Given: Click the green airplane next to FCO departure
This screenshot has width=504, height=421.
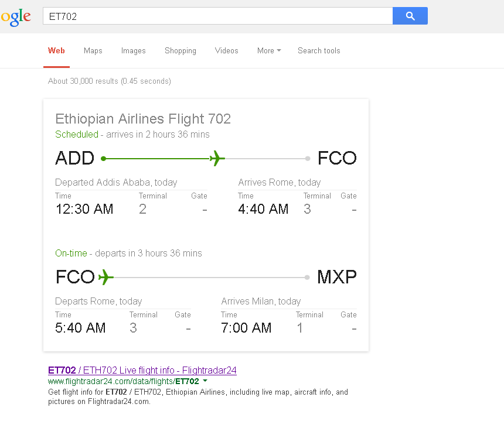Looking at the screenshot, I should click(105, 277).
